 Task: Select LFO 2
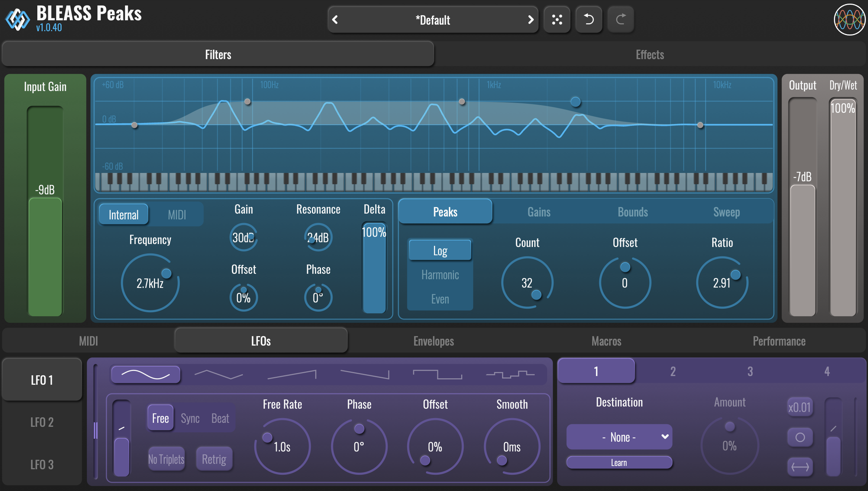point(42,422)
